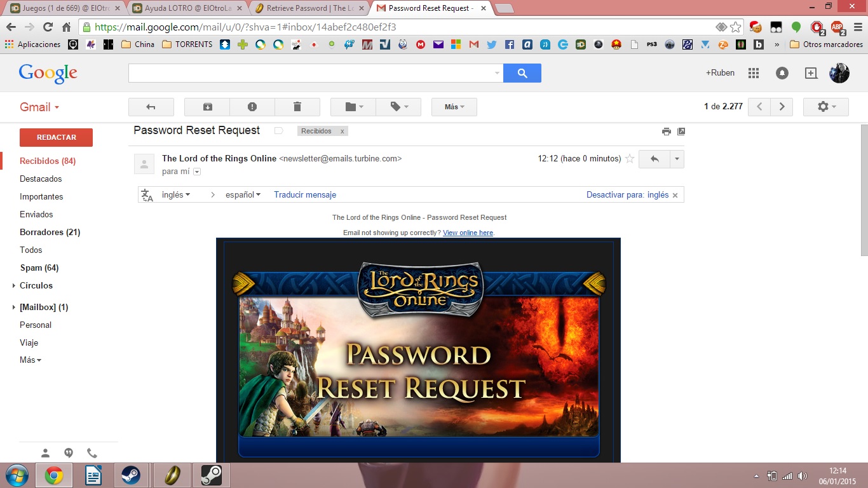Viewport: 868px width, 488px height.
Task: Click the Chrome home button
Action: pos(66,27)
